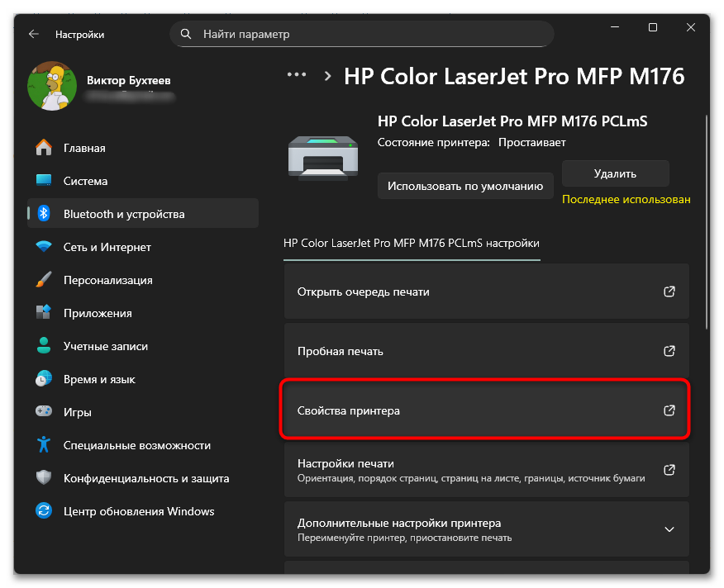This screenshot has height=588, width=724.
Task: Open Сеть и Интернет settings
Action: (143, 246)
